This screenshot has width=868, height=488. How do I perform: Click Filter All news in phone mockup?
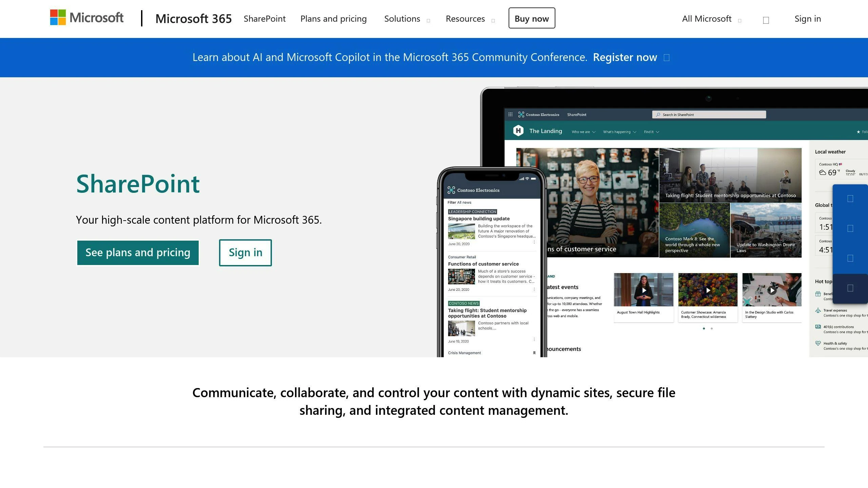click(x=459, y=202)
